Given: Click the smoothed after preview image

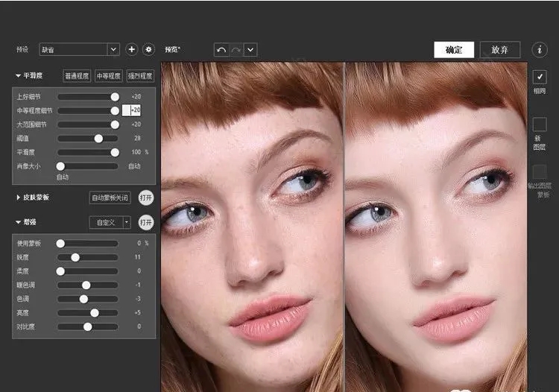Looking at the screenshot, I should point(436,227).
